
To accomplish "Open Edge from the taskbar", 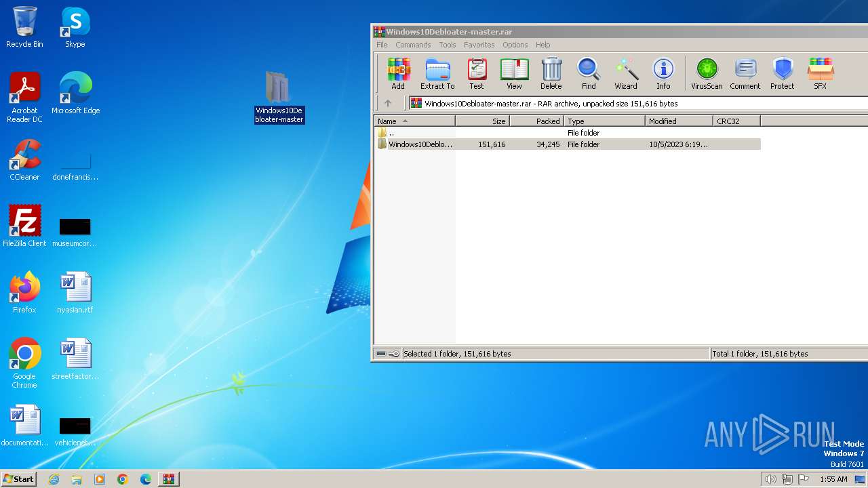I will point(146,479).
